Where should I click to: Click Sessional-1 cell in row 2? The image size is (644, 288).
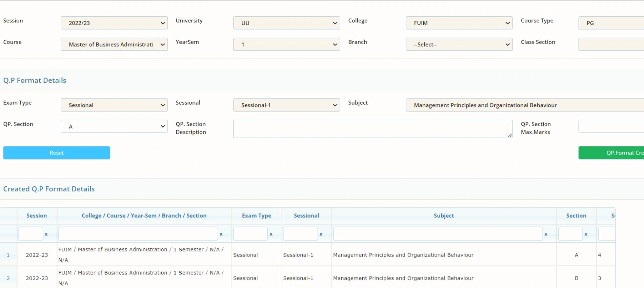(x=307, y=278)
